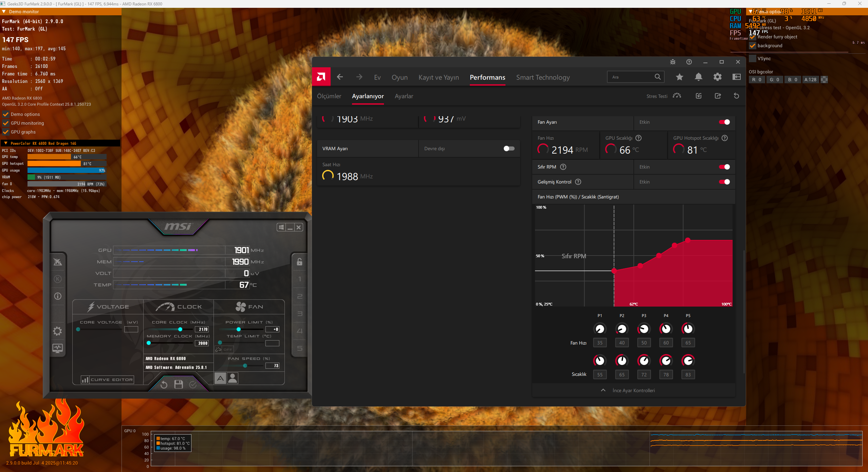Viewport: 868px width, 472px height.
Task: Open the Afterburner information icon
Action: pos(58,296)
